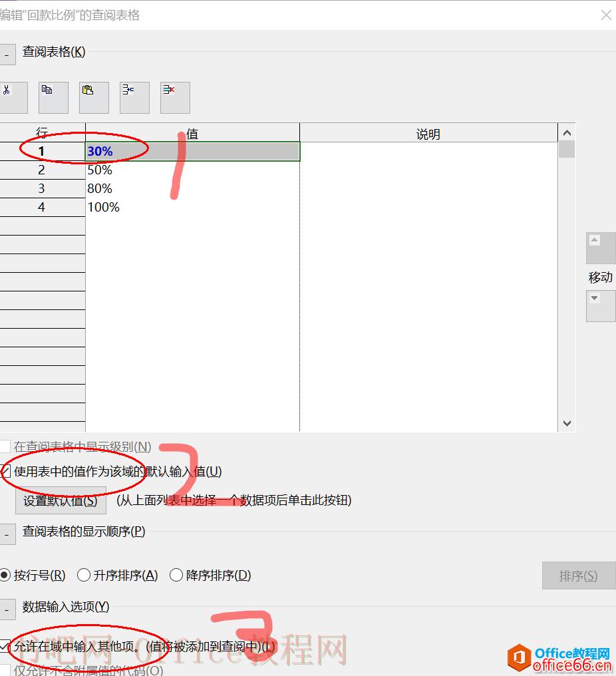
Task: Collapse the 查阅表格的显示顺序(P) section
Action: click(x=7, y=534)
